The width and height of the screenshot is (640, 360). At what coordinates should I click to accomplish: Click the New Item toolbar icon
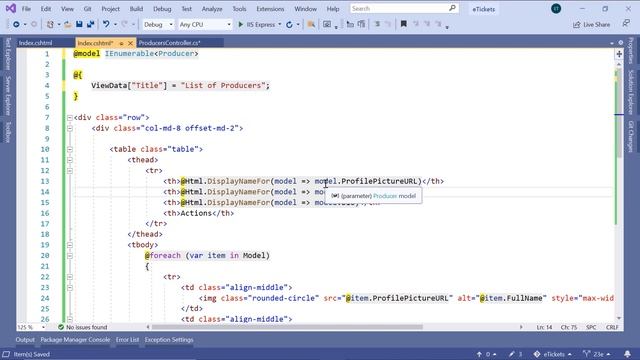50,24
